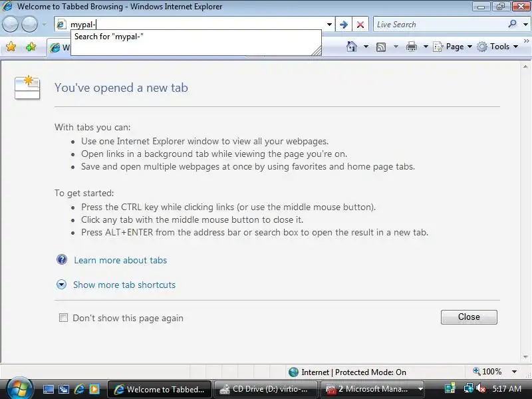Click the Forward navigation button

(29, 25)
